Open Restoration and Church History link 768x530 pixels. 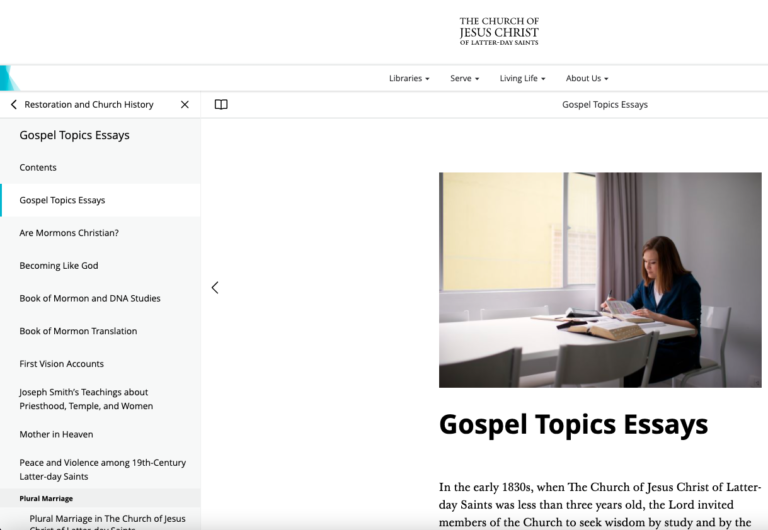point(89,104)
